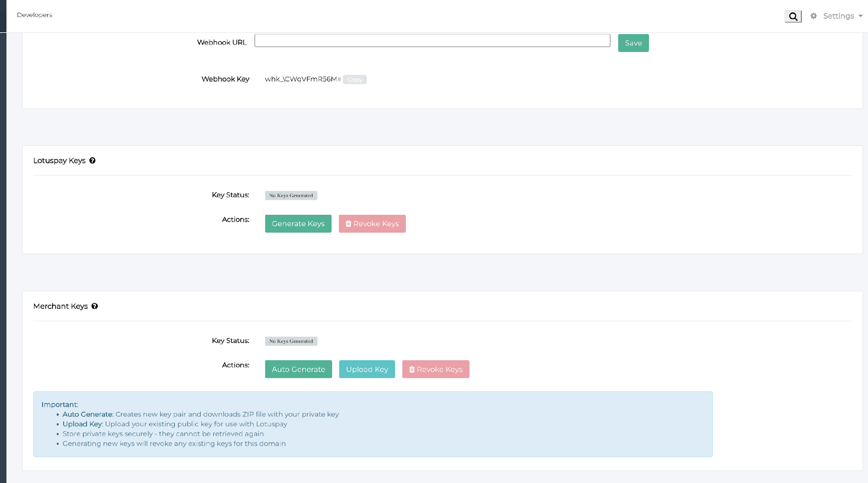Click the Upload Key button
868x483 pixels.
367,370
